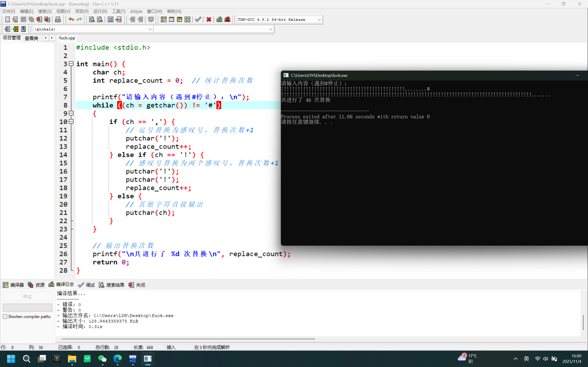Click the Undo arrow icon
The width and height of the screenshot is (588, 367).
coord(71,19)
